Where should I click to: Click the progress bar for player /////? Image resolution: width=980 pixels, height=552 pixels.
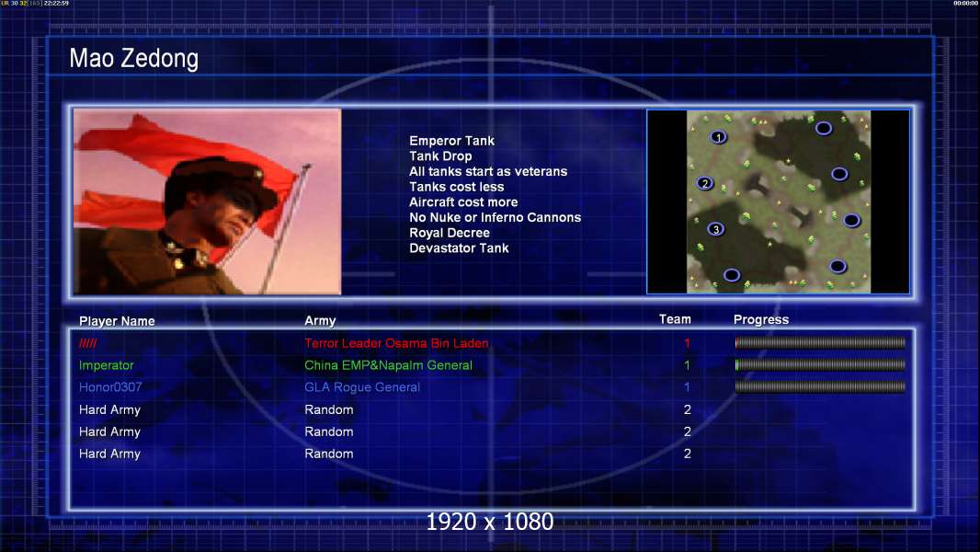[x=820, y=342]
